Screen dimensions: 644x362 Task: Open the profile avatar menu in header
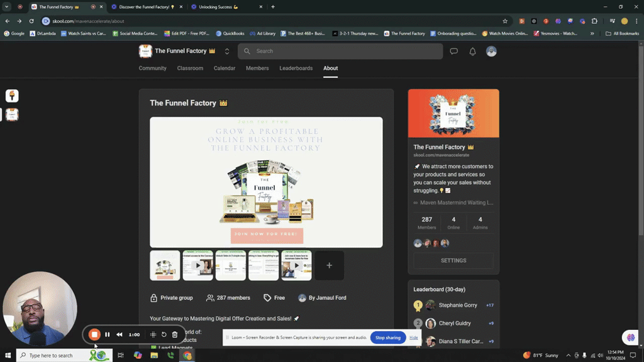491,52
